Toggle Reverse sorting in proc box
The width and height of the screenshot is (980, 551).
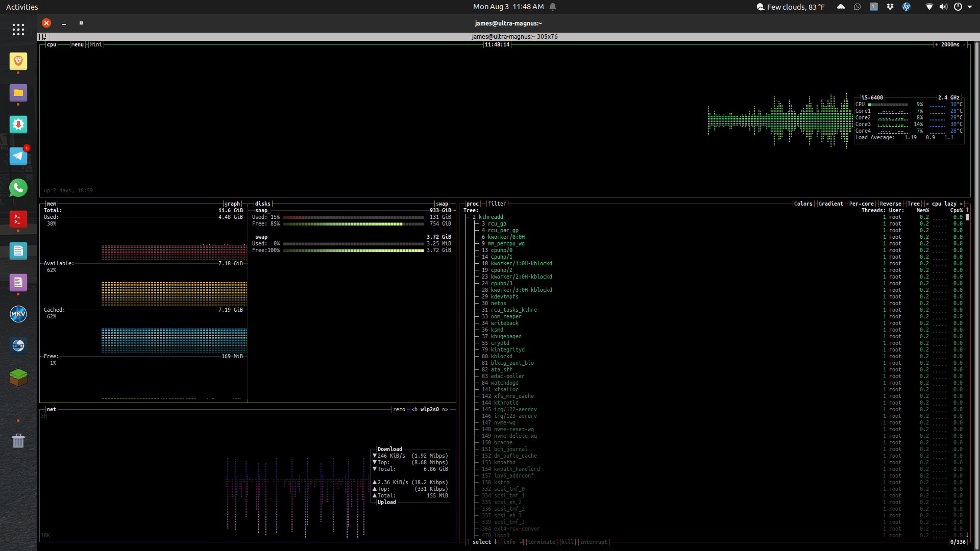coord(890,204)
